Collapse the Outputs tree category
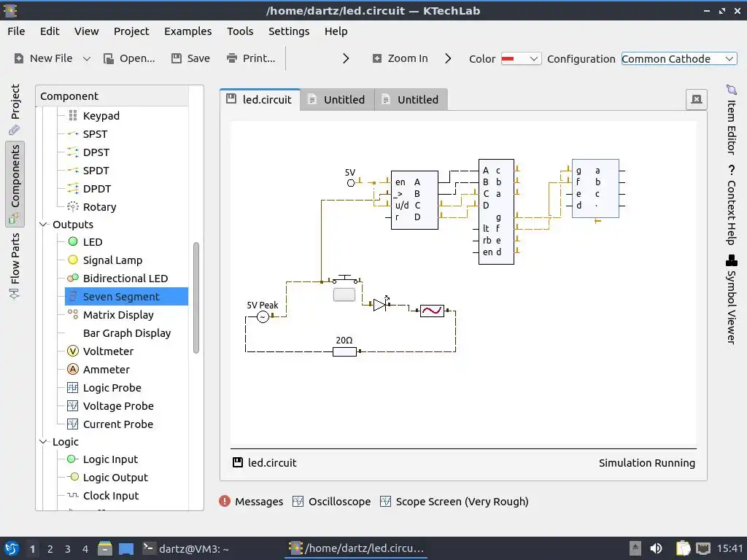 pos(43,225)
